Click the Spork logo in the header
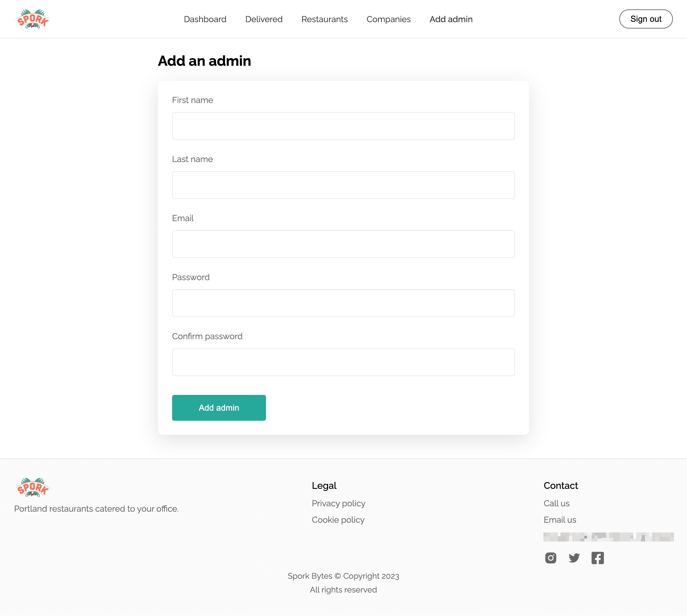This screenshot has width=687, height=616. [x=33, y=18]
